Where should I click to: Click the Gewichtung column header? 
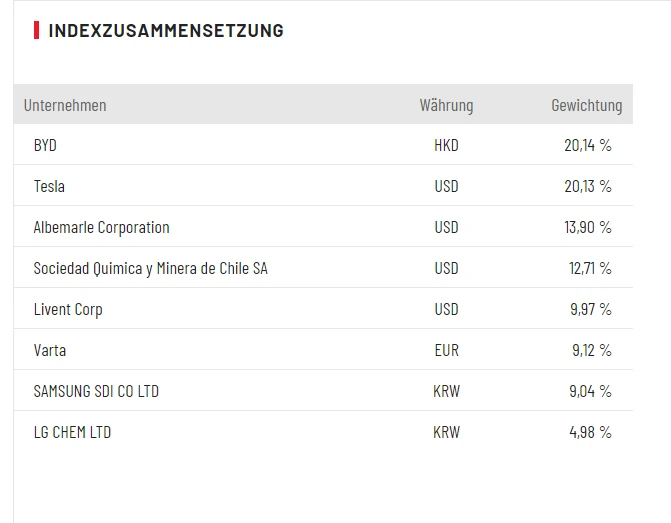pyautogui.click(x=586, y=105)
